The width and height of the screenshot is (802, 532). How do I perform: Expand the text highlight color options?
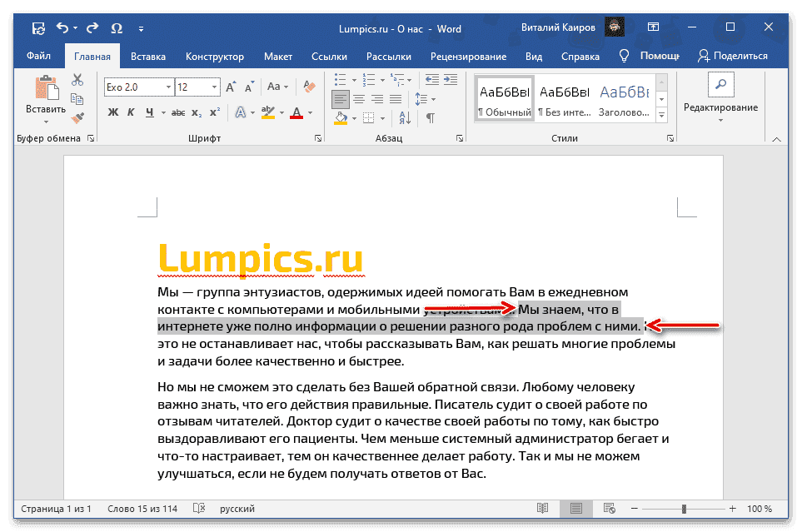[x=281, y=112]
